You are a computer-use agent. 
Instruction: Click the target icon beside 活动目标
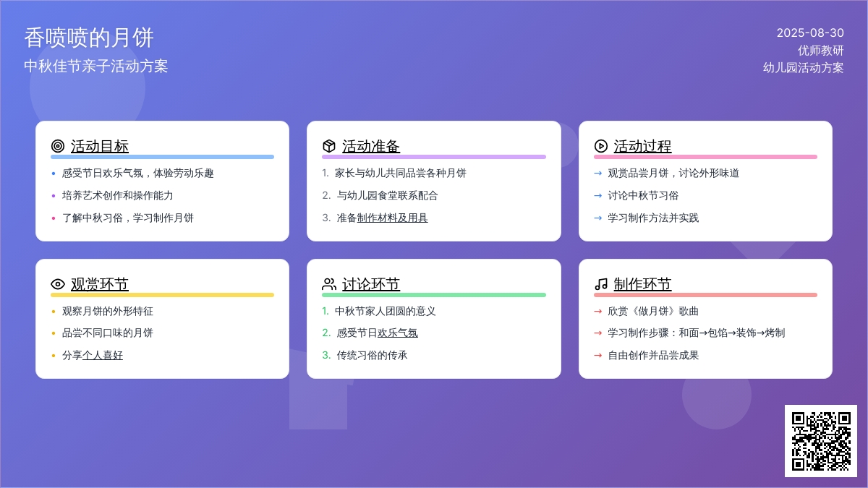click(58, 146)
